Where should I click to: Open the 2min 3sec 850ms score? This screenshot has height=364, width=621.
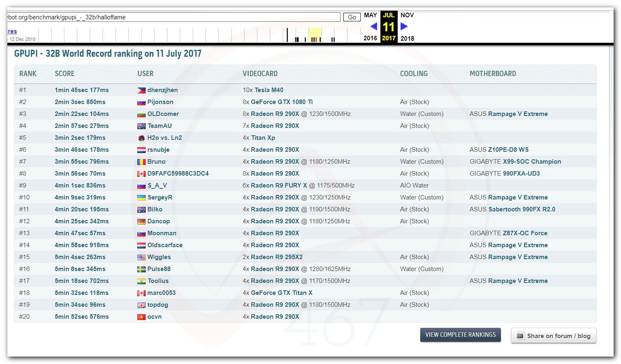coord(80,102)
